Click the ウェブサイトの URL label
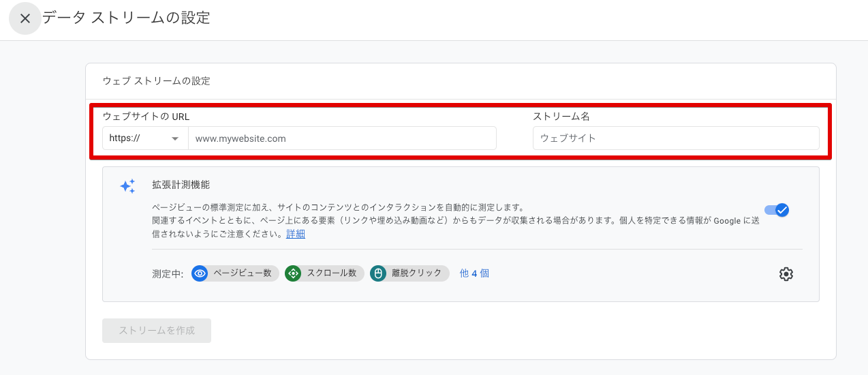Viewport: 868px width, 375px height. click(146, 117)
